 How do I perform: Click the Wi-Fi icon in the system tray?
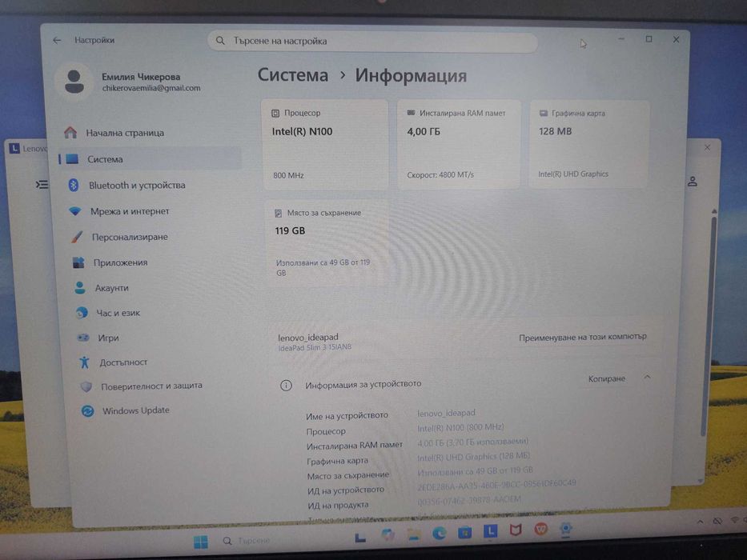(736, 519)
